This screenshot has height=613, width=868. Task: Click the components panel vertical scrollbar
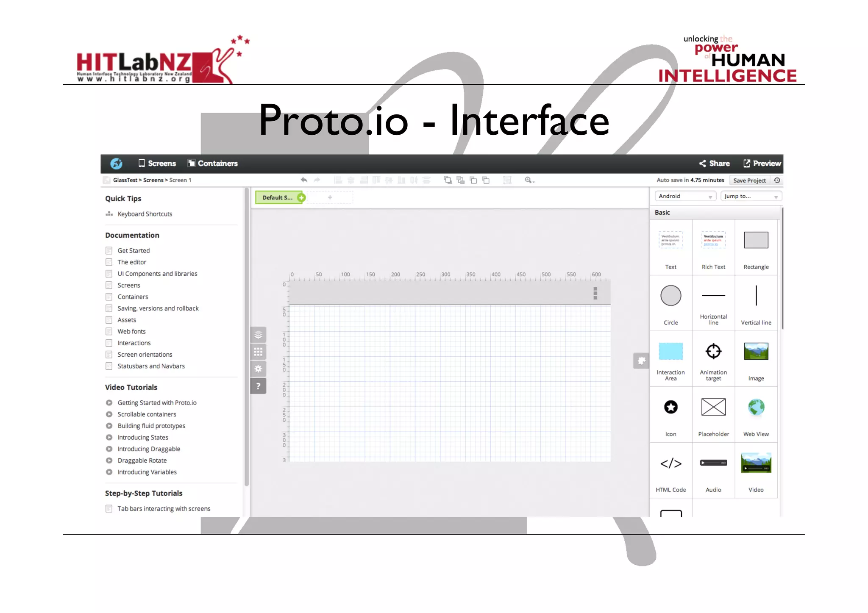coord(782,269)
